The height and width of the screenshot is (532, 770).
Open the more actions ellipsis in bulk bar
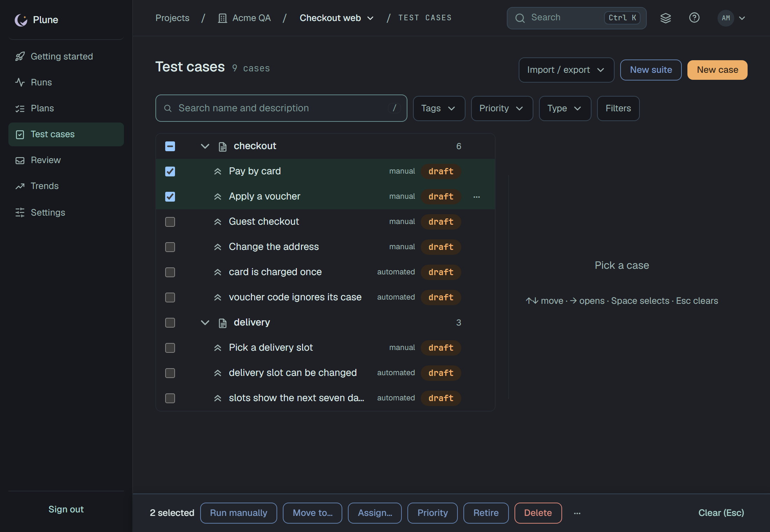pos(577,513)
